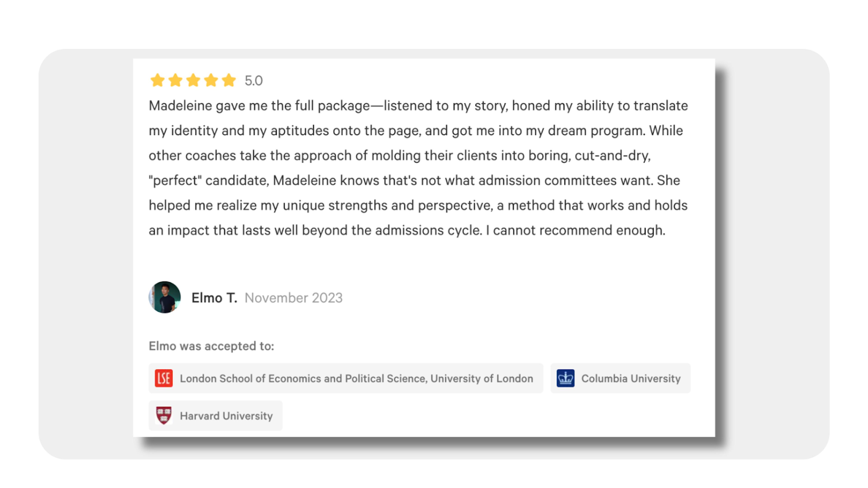Click the Columbia University text label
Image resolution: width=868 pixels, height=488 pixels.
pos(631,379)
